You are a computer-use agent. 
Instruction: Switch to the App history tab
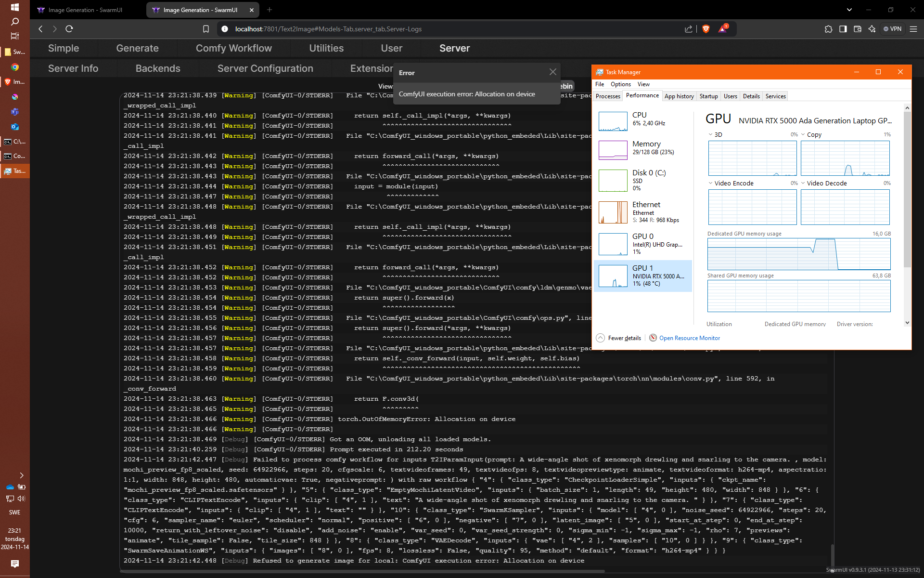[x=679, y=96]
